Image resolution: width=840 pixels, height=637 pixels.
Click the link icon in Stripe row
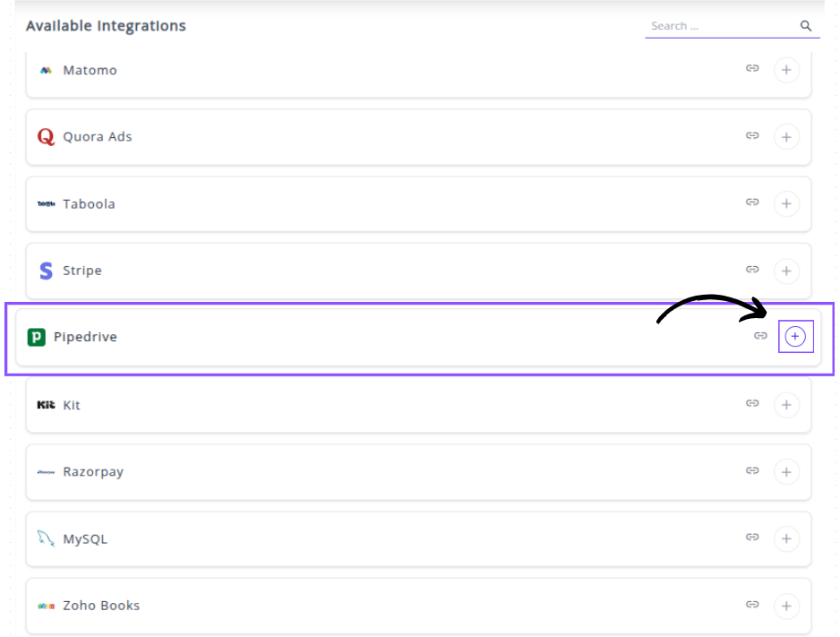pos(752,270)
